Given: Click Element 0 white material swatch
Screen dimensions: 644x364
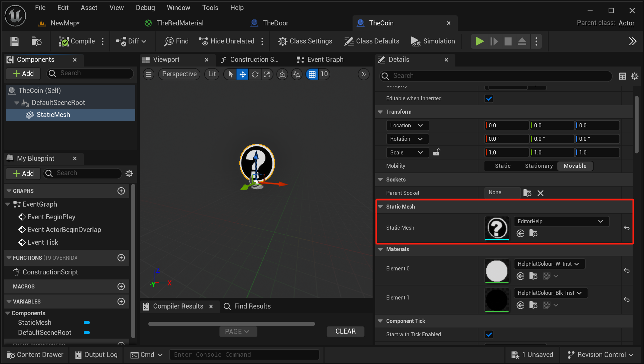Looking at the screenshot, I should [x=497, y=271].
